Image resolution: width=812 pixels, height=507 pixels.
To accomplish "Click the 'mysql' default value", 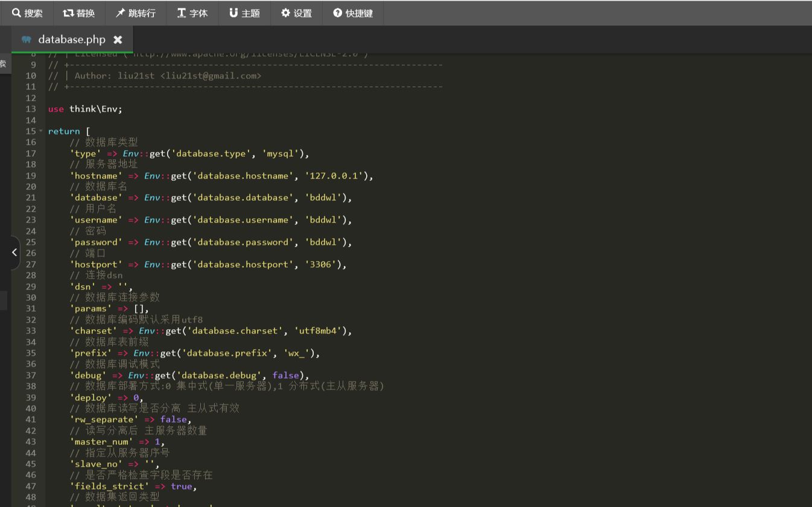I will pyautogui.click(x=281, y=154).
